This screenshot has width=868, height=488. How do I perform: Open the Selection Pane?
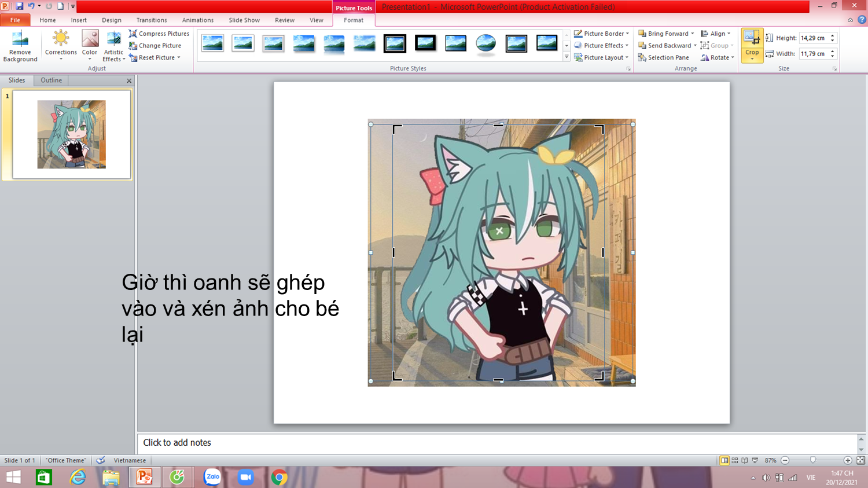coord(663,58)
